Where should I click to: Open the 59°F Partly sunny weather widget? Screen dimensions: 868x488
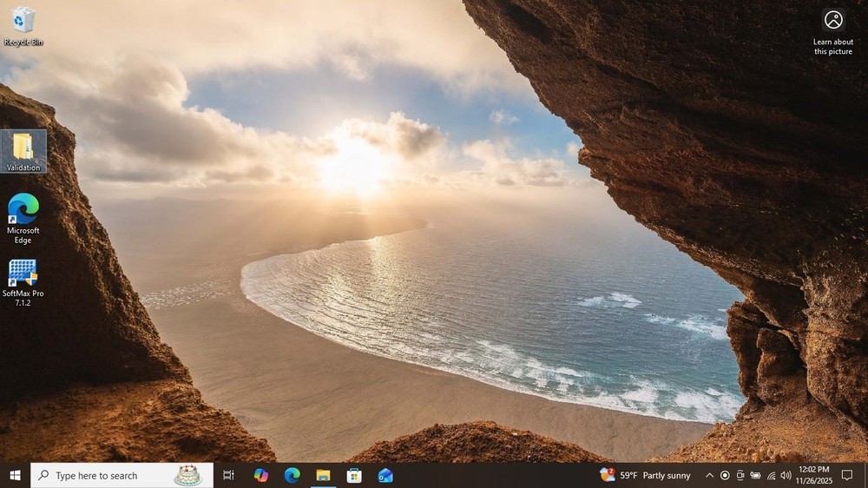coord(647,475)
